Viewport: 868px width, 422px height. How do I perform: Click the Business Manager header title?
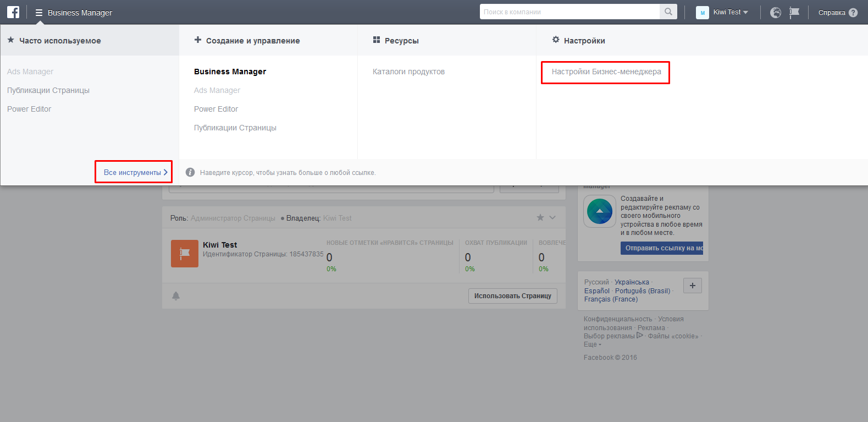coord(80,13)
